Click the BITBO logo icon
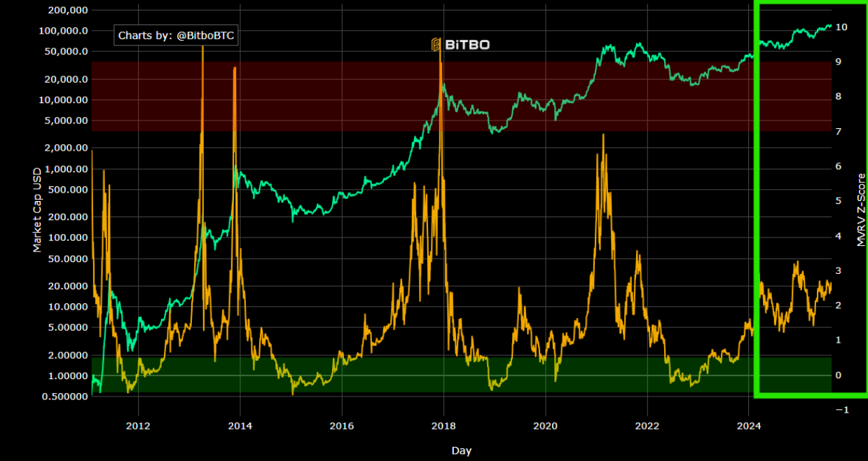This screenshot has width=868, height=461. click(436, 45)
